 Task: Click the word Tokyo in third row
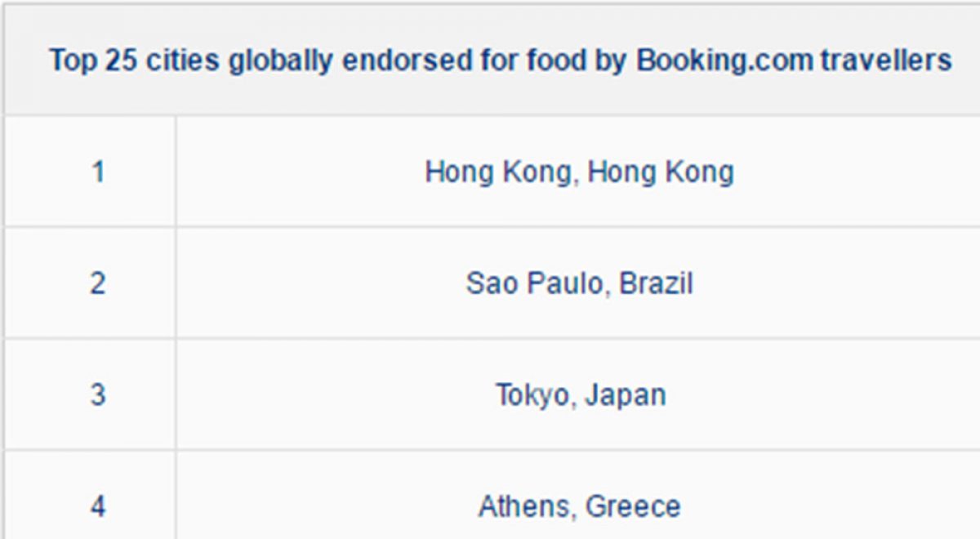(x=532, y=395)
